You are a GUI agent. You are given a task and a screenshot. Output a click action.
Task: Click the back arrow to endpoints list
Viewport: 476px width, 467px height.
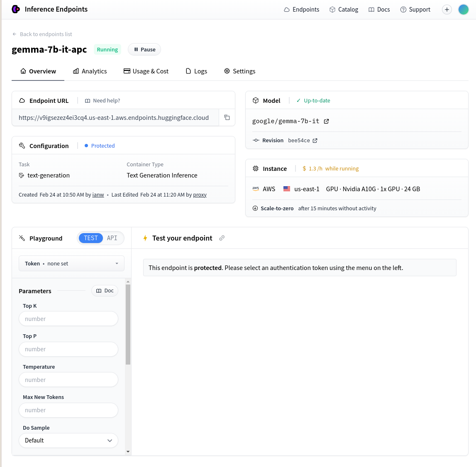pyautogui.click(x=15, y=34)
